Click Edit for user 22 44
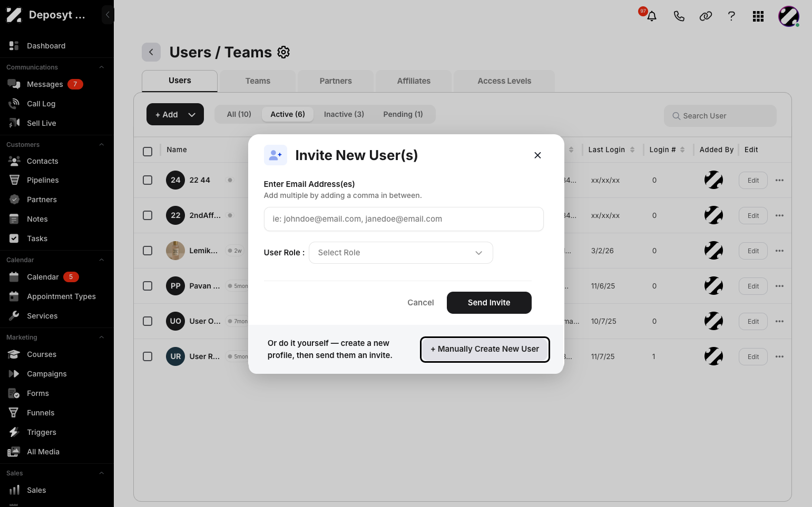Screen dimensions: 812x507 tap(753, 181)
